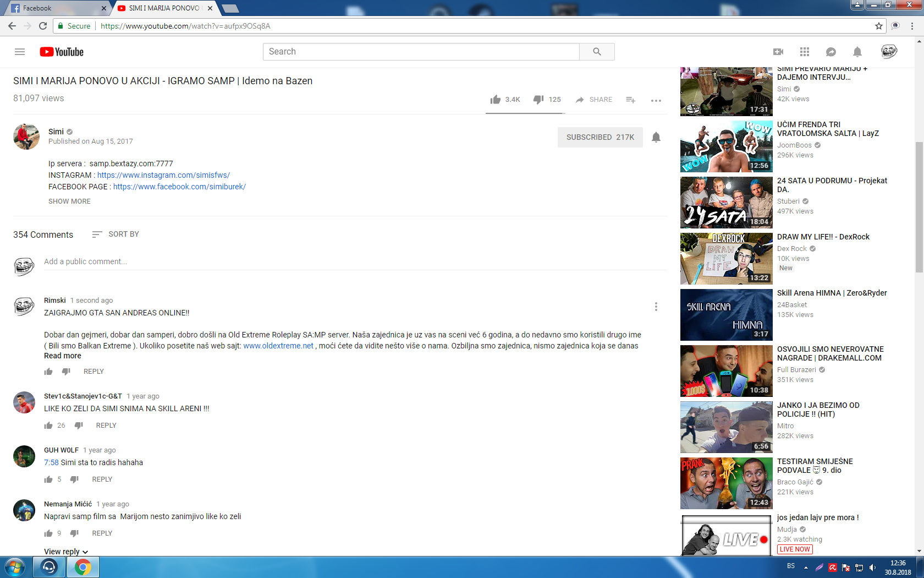Screen dimensions: 924x578
Task: Add video to a playlist
Action: pos(630,100)
